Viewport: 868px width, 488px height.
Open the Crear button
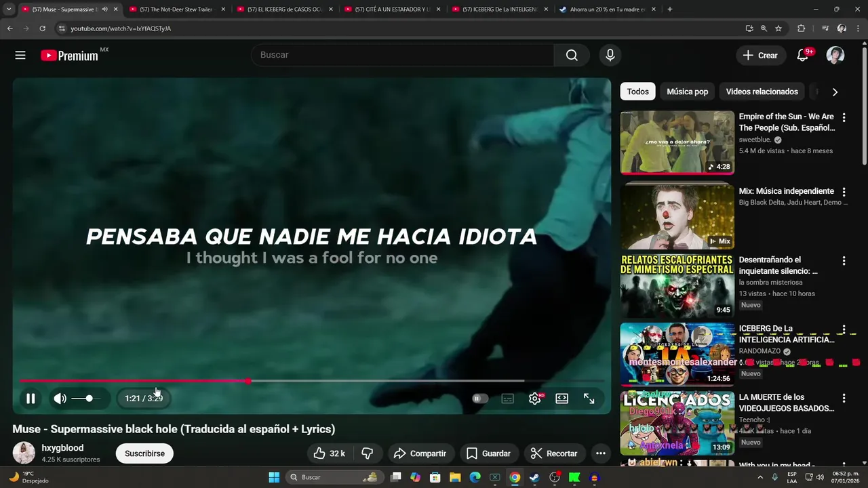point(761,56)
